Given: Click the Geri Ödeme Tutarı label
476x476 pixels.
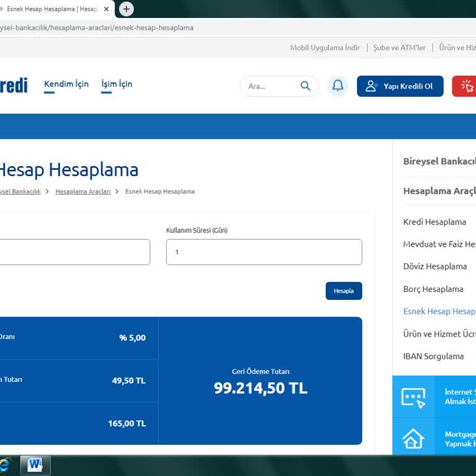Looking at the screenshot, I should [x=260, y=372].
